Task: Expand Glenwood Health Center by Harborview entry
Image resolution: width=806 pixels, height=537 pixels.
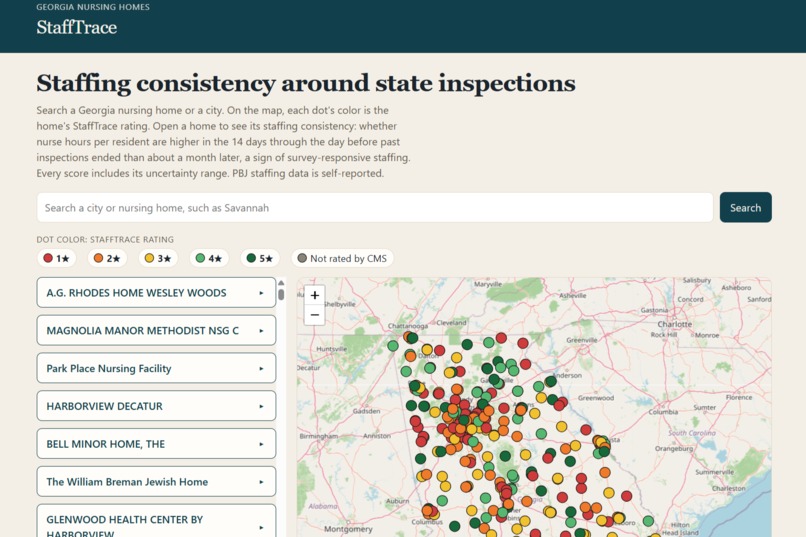Action: coord(156,521)
